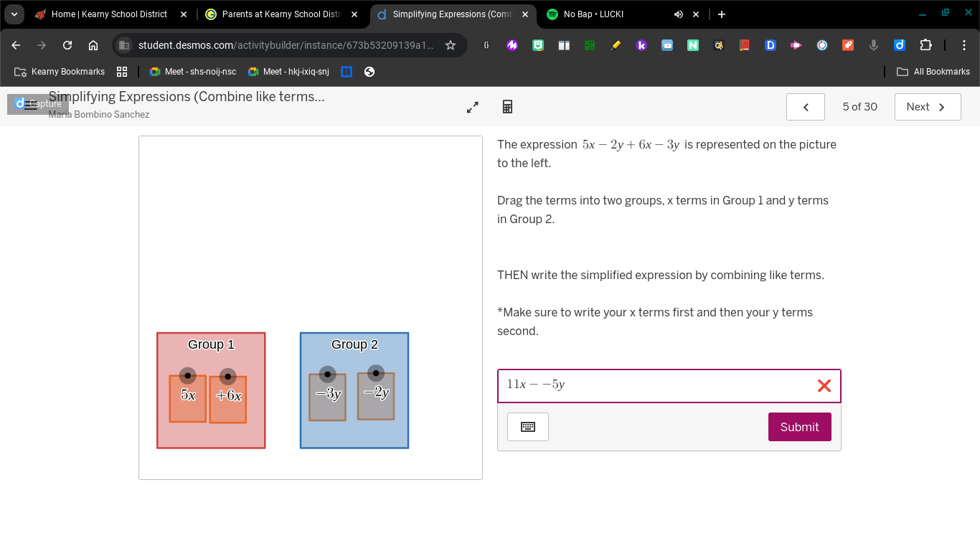Click the Group 1 label
Image resolution: width=980 pixels, height=551 pixels.
click(211, 344)
